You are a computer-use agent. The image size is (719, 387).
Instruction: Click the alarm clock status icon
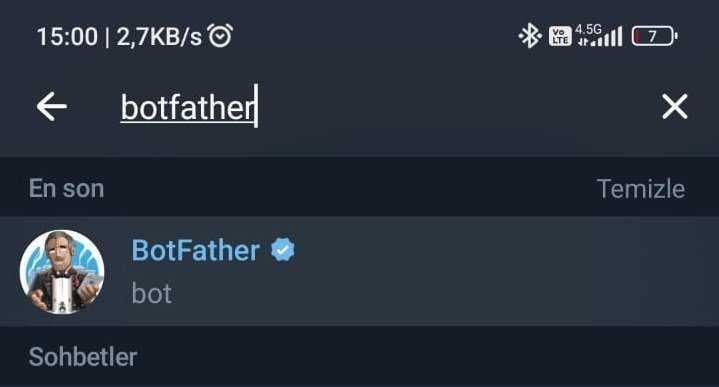220,35
